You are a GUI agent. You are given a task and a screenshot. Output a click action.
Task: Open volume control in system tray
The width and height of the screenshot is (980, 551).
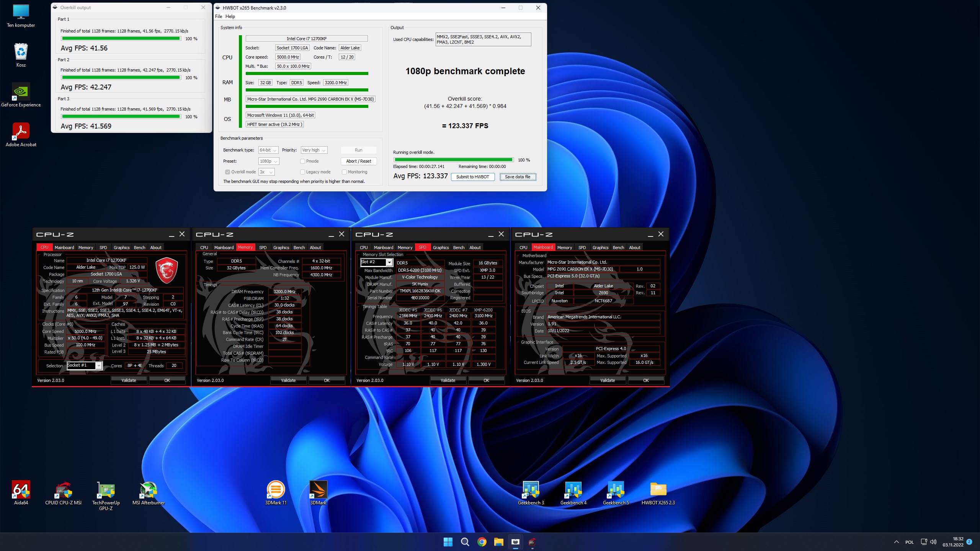tap(933, 542)
